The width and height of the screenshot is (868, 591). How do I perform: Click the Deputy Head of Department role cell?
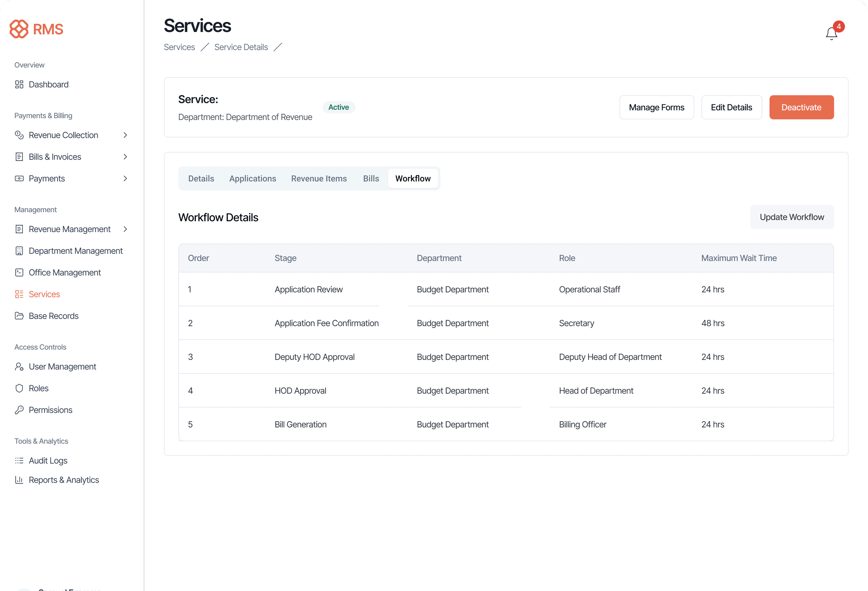pyautogui.click(x=610, y=357)
